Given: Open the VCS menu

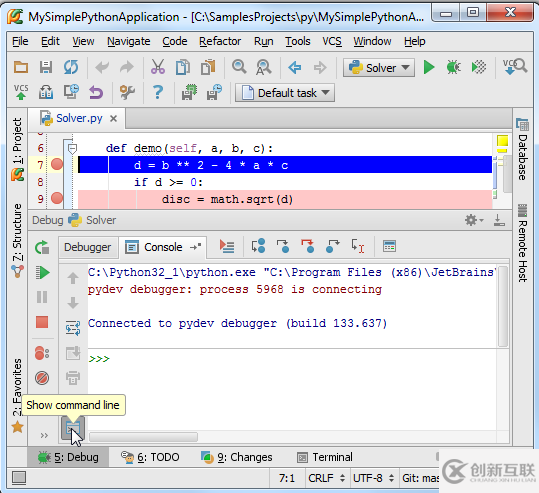Looking at the screenshot, I should pyautogui.click(x=332, y=41).
